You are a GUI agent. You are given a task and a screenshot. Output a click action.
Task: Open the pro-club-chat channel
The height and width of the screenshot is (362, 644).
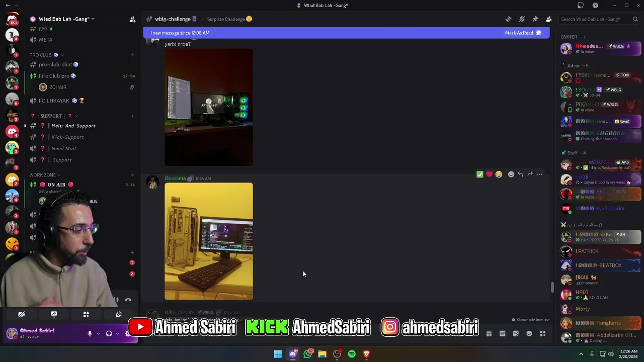point(82,64)
